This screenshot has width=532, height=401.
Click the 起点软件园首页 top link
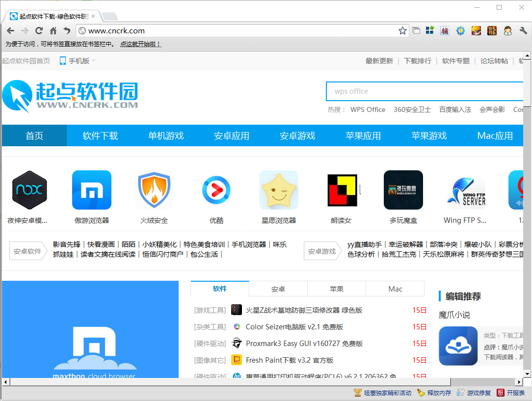coord(26,61)
